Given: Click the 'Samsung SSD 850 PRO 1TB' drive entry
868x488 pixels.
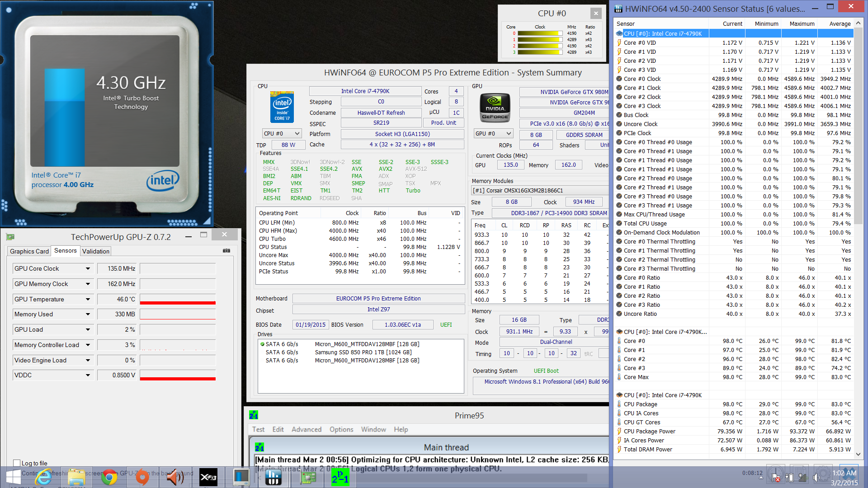Looking at the screenshot, I should [x=361, y=352].
